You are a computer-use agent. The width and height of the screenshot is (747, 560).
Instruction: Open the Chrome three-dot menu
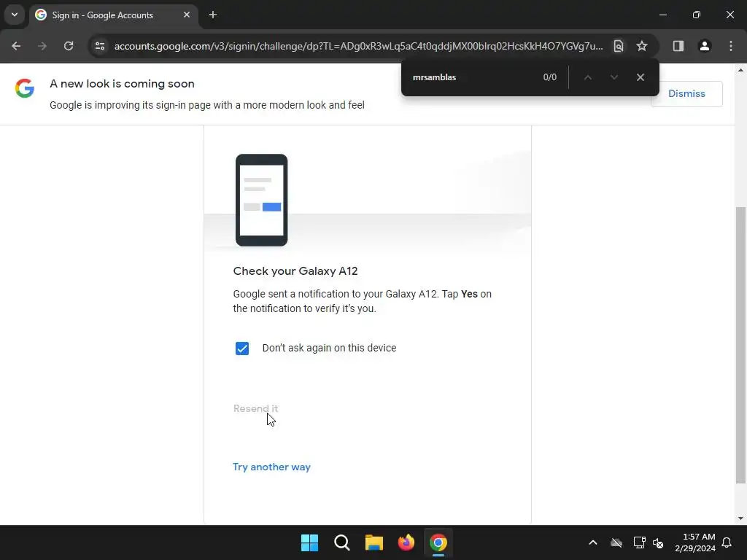click(x=731, y=46)
